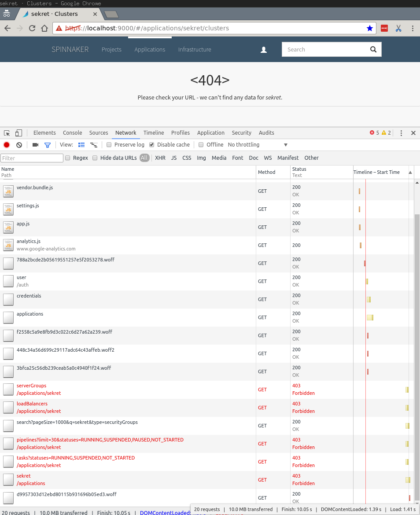
Task: Enable the Preserve log checkbox
Action: point(109,144)
